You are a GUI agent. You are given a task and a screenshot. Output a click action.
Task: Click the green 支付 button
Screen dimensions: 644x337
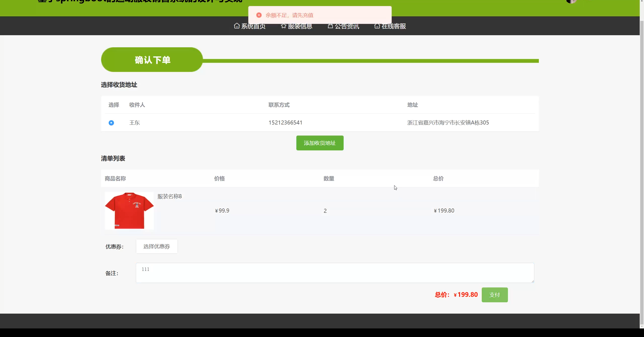pyautogui.click(x=495, y=295)
